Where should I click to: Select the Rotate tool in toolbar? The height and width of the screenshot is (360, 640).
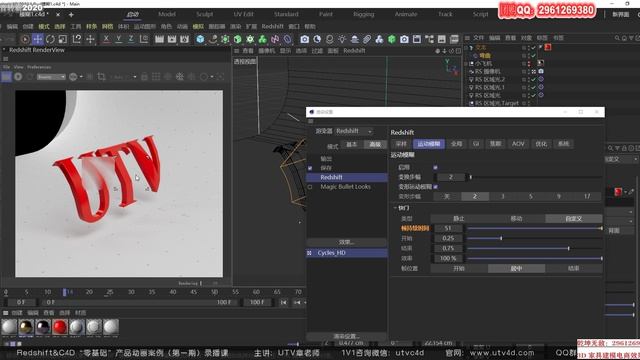pyautogui.click(x=50, y=39)
